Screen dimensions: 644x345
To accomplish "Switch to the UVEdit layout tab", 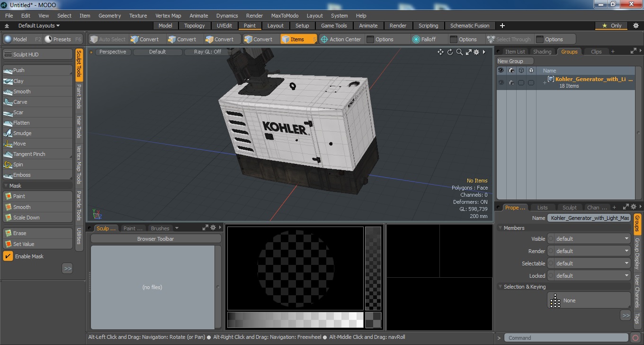I will (224, 26).
